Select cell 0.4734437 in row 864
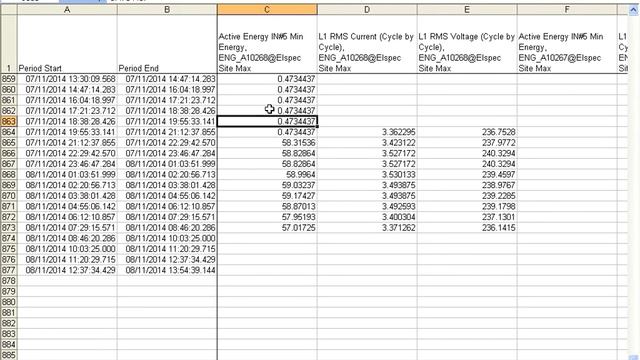 click(x=267, y=132)
